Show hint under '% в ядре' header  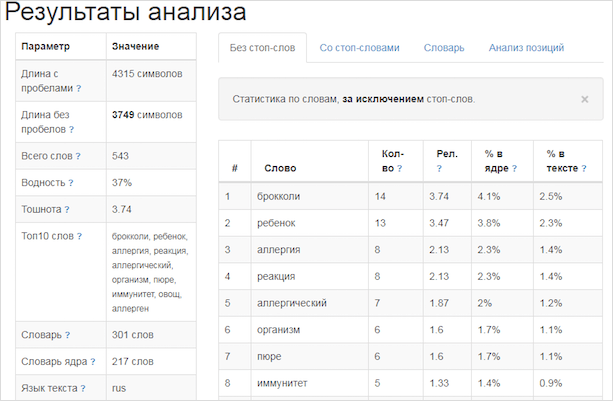coord(488,169)
